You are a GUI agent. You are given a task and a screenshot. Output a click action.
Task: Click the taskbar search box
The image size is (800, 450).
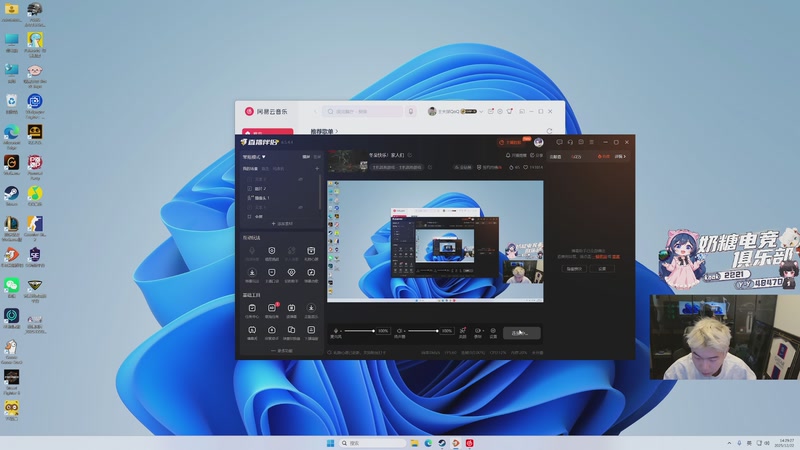click(x=373, y=443)
